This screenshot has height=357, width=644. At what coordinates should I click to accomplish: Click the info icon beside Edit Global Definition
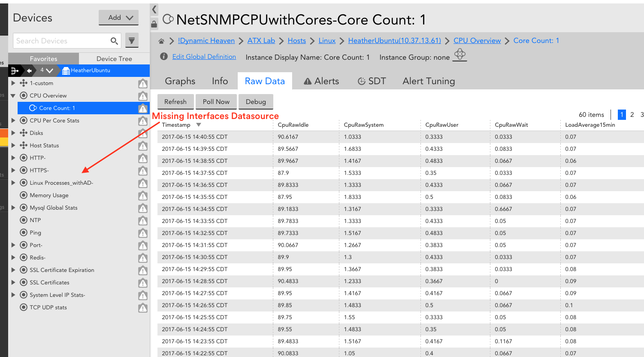(163, 56)
